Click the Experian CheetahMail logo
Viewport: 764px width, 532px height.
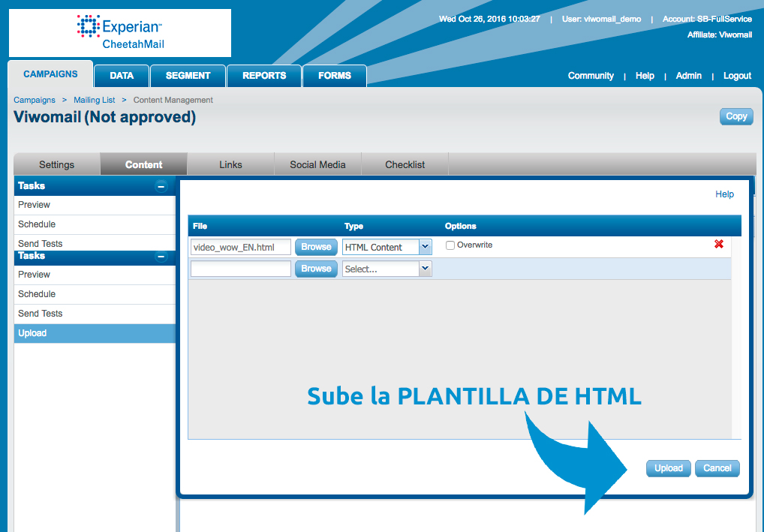[x=120, y=33]
